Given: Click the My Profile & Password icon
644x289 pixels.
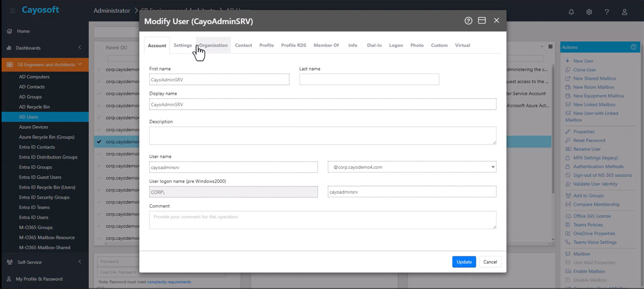Looking at the screenshot, I should [10, 278].
